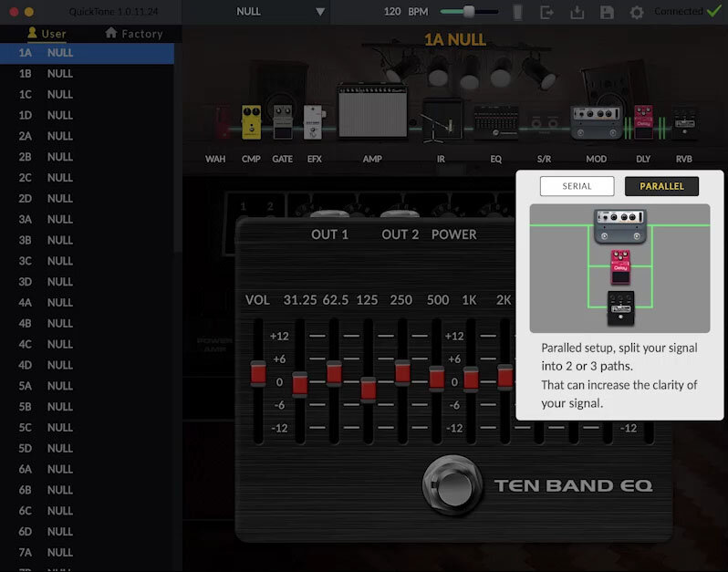Screen dimensions: 728x572
Task: Select the yellow CMP compressor pedal
Action: click(251, 122)
